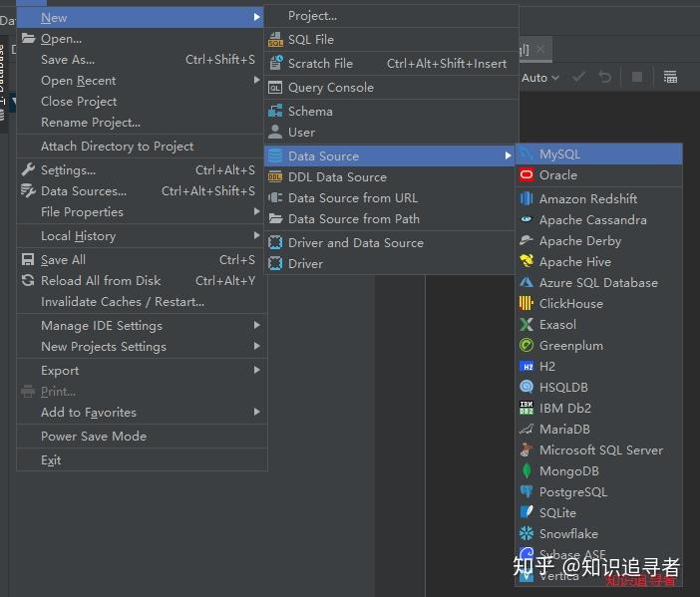Click the Azure SQL Database icon

(526, 282)
